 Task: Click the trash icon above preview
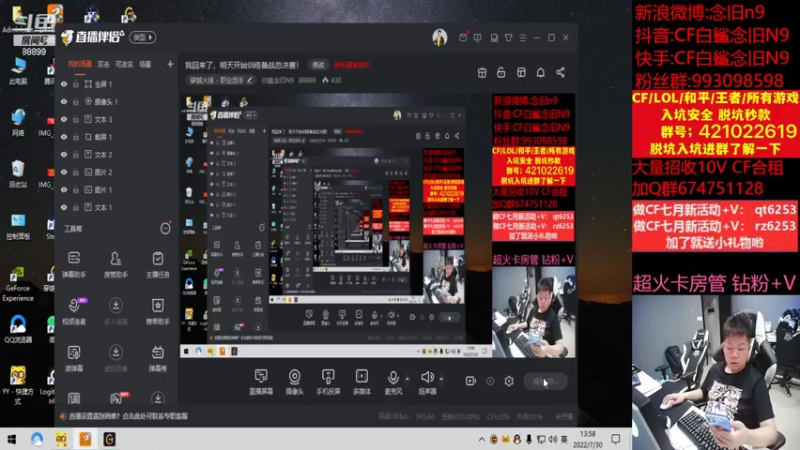(482, 72)
